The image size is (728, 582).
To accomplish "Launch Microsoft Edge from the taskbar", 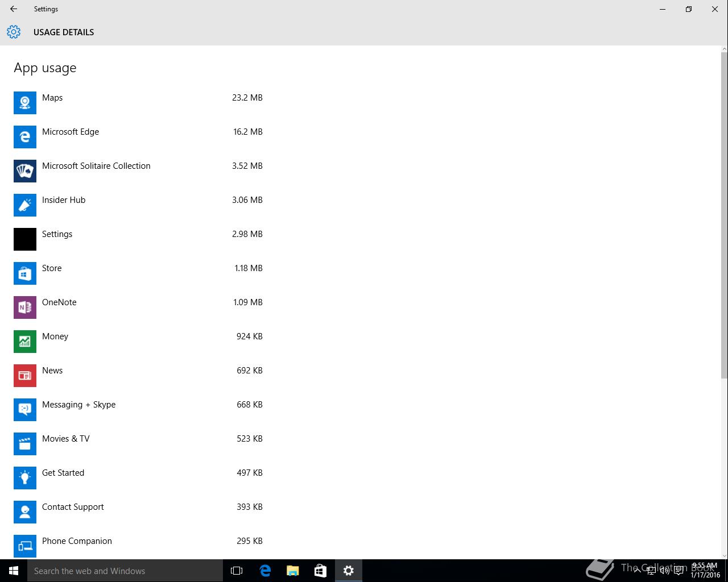I will tap(265, 571).
